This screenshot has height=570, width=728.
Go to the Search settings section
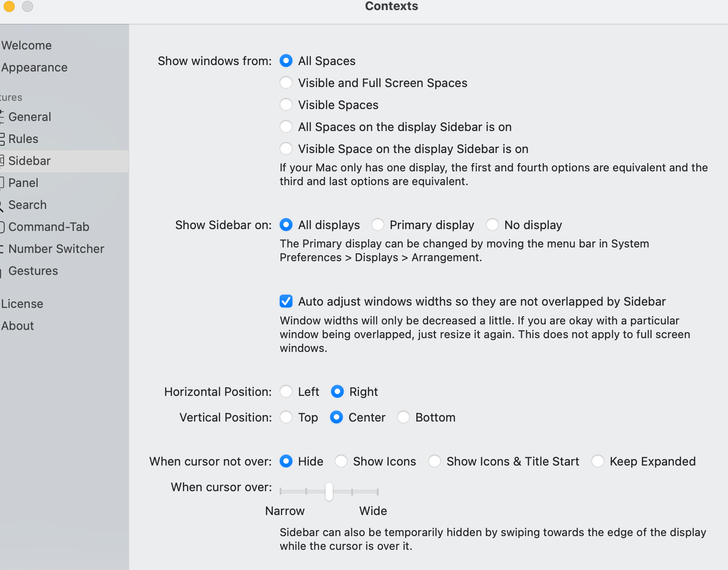[x=28, y=205]
